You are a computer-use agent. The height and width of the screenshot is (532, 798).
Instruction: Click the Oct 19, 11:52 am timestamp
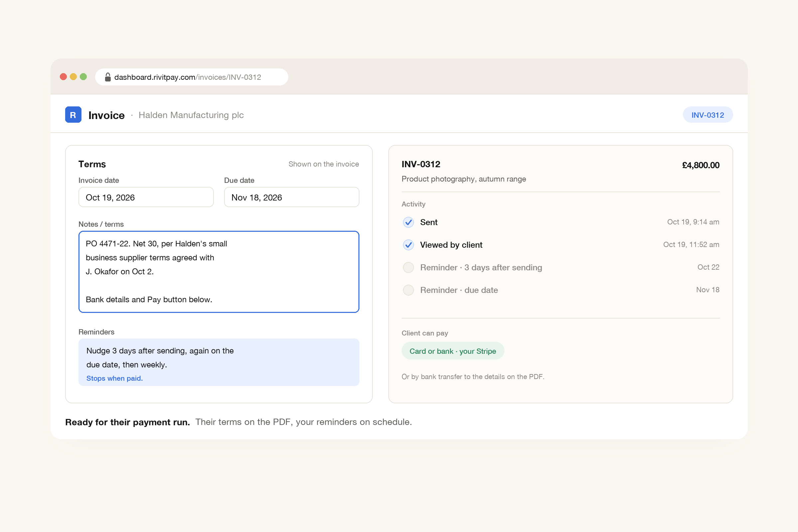pyautogui.click(x=691, y=245)
